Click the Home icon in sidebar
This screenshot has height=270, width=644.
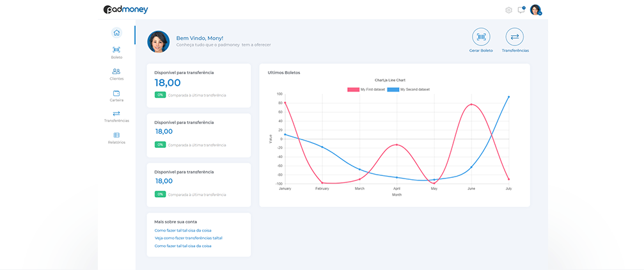[x=116, y=33]
